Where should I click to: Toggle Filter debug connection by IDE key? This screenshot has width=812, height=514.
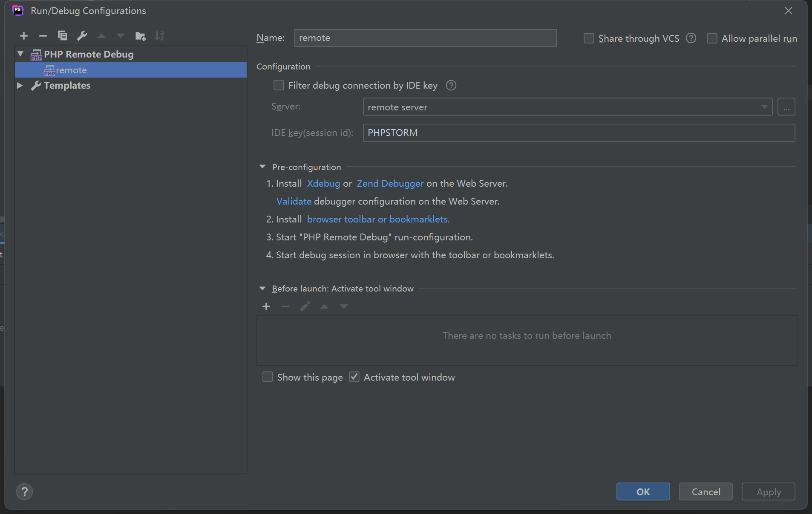pyautogui.click(x=279, y=85)
